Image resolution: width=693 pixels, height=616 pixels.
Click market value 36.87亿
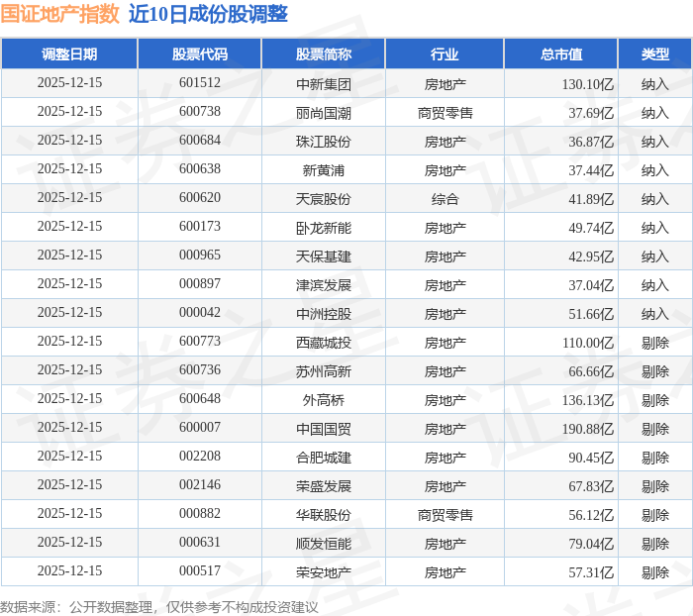(x=591, y=142)
